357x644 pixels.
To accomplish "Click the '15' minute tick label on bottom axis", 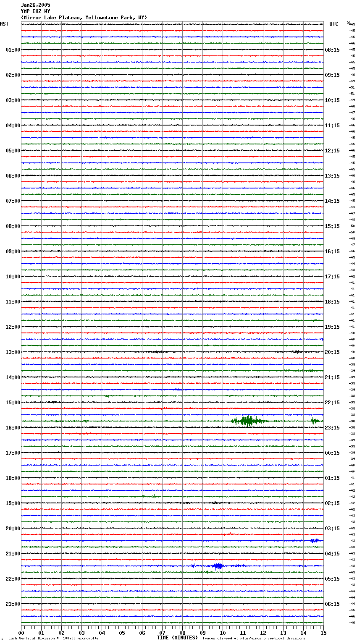I will (x=323, y=633).
